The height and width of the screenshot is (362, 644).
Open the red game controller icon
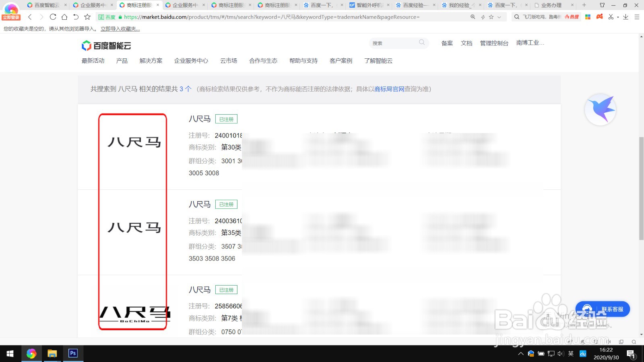(x=600, y=16)
